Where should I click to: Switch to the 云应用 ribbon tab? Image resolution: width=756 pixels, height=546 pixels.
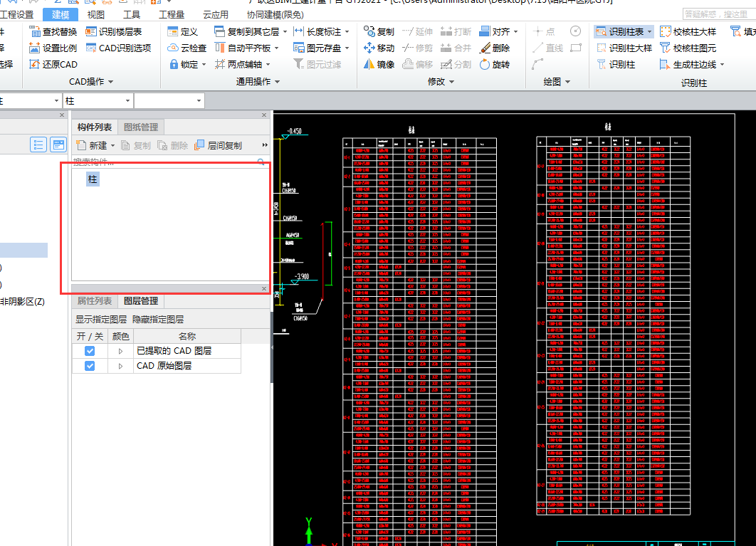(216, 15)
